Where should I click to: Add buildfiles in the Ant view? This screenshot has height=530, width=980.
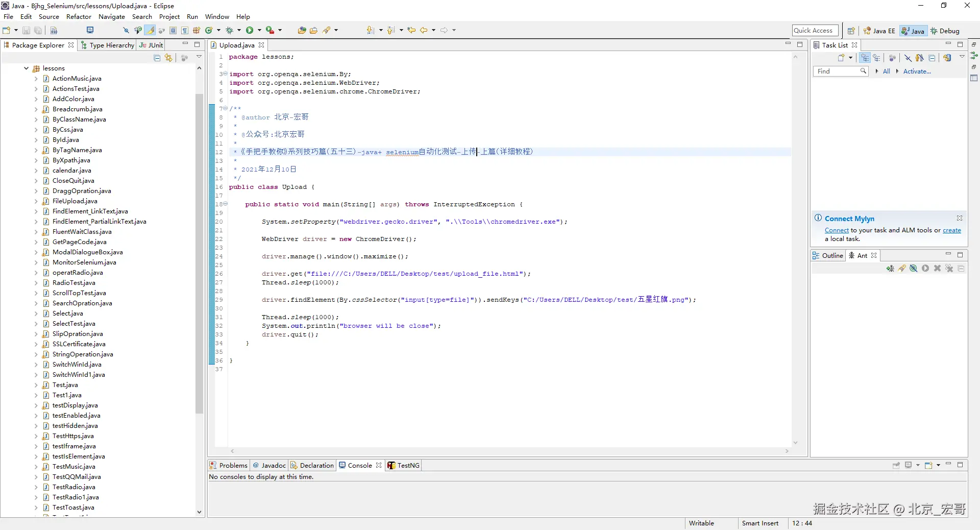(890, 269)
